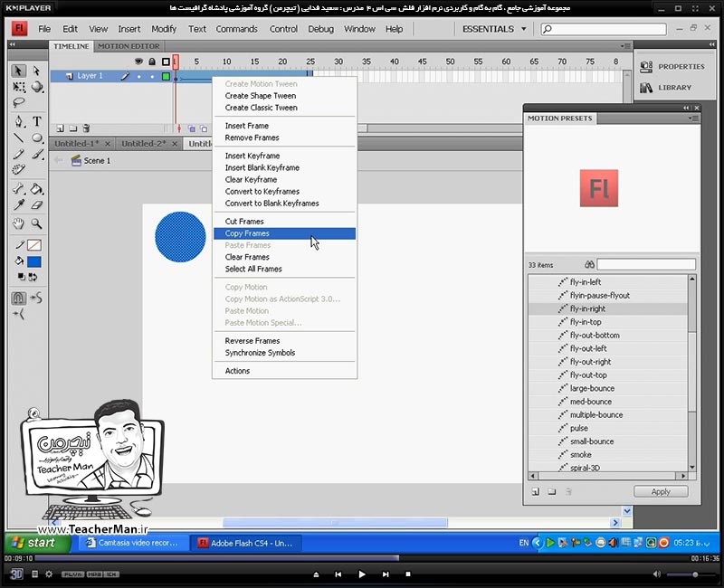This screenshot has width=724, height=588.
Task: Click the Straighten option icon in toolbox
Action: point(18,314)
